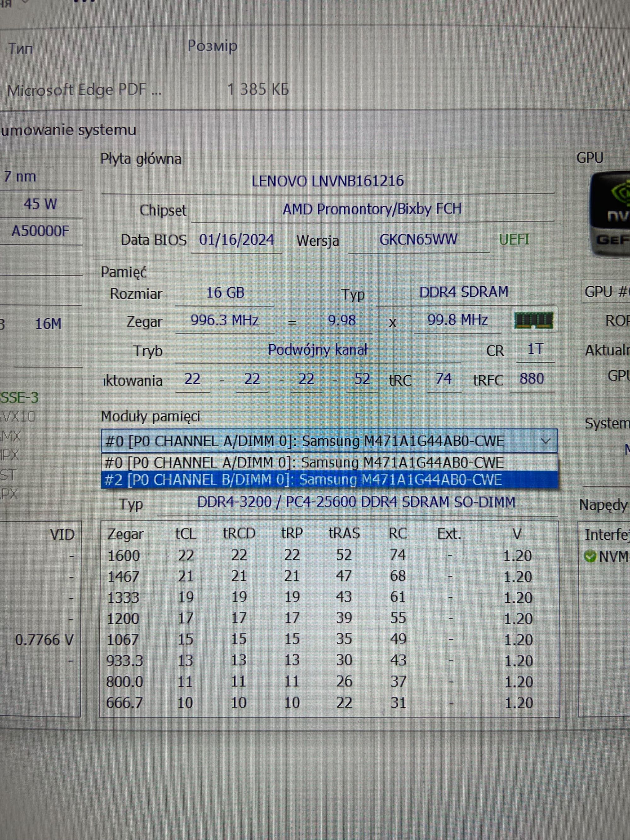Select the 1467 clock row
The height and width of the screenshot is (840, 630).
(x=329, y=576)
